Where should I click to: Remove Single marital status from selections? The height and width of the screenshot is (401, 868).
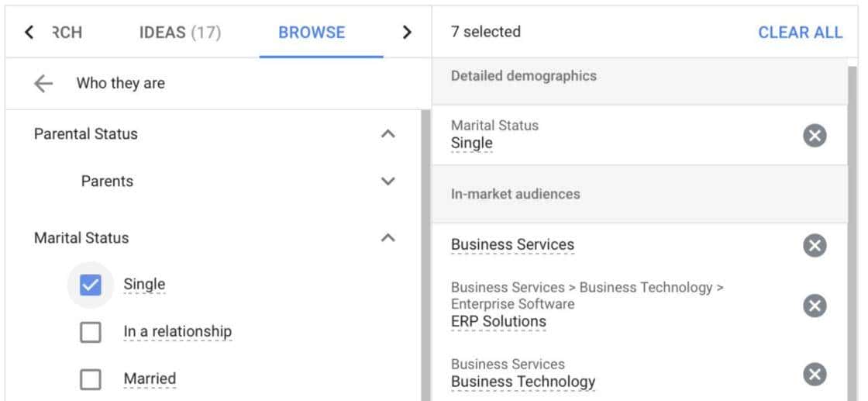(x=814, y=137)
